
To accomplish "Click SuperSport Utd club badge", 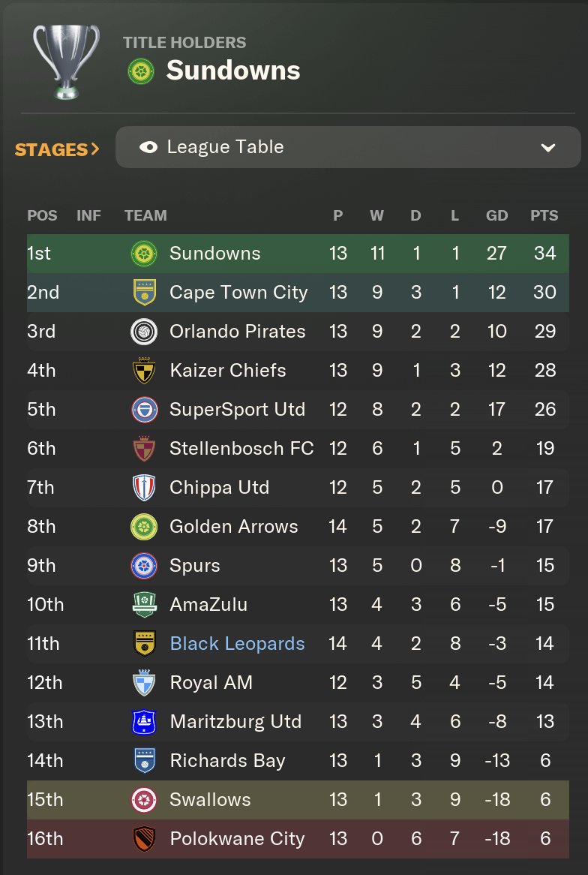I will click(144, 410).
